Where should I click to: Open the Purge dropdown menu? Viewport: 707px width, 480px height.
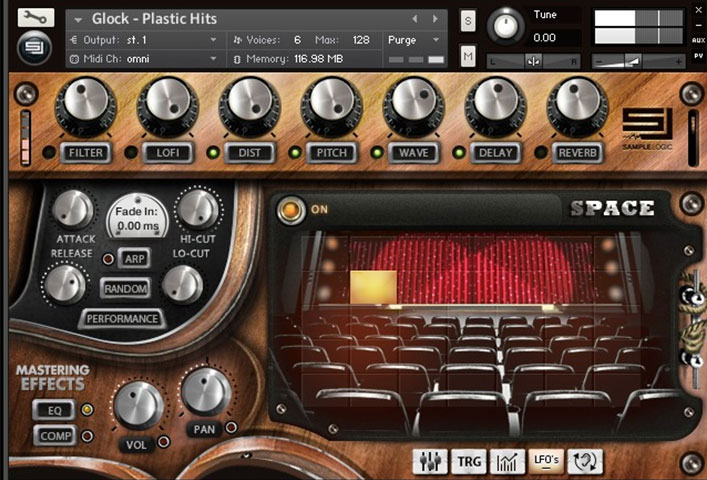(x=413, y=40)
